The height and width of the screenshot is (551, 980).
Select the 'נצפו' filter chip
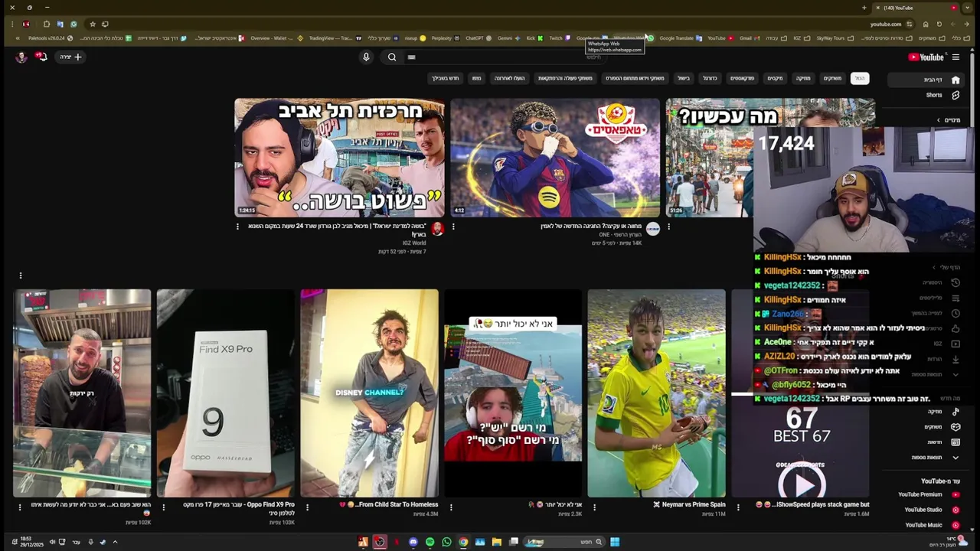click(x=476, y=78)
